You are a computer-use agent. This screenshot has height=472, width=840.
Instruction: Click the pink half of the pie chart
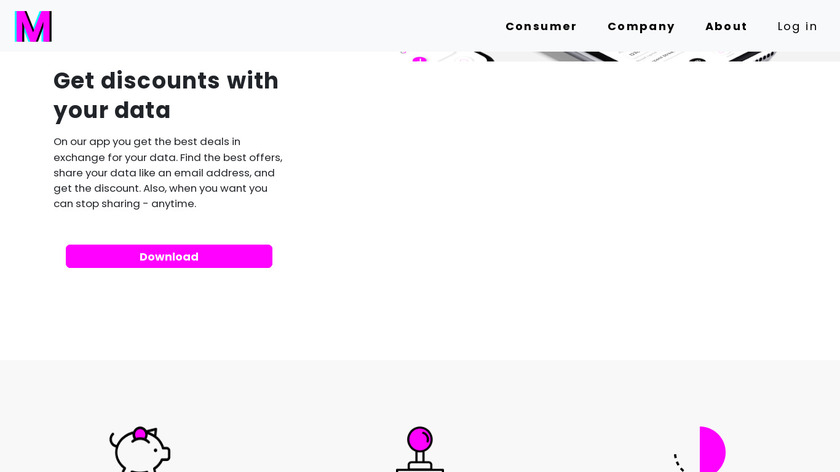coord(712,449)
